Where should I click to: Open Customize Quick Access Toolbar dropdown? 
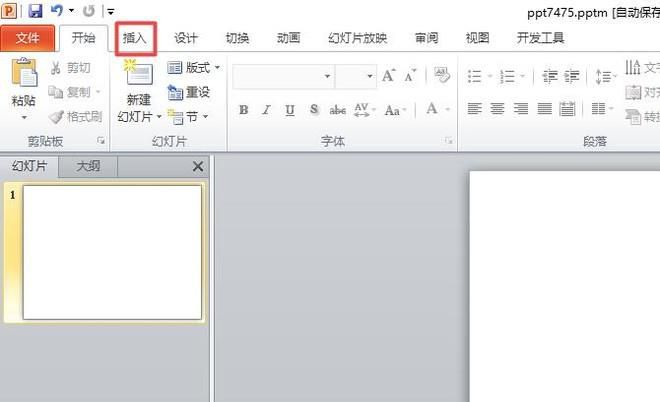[111, 11]
